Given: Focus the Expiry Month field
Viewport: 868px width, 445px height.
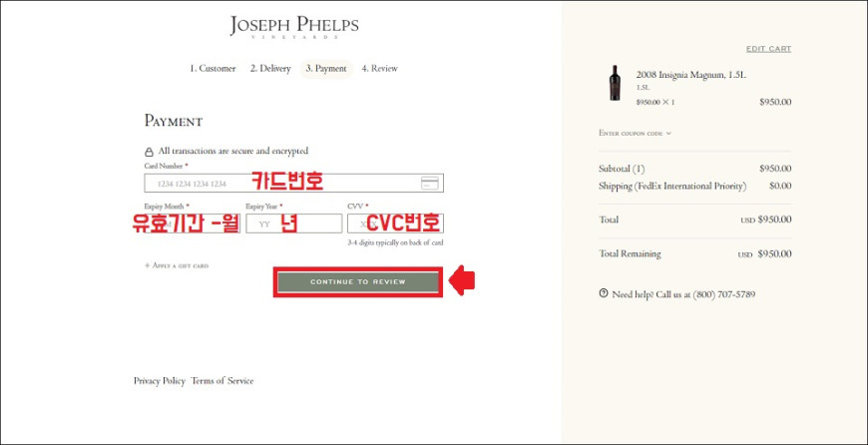Looking at the screenshot, I should [x=193, y=223].
